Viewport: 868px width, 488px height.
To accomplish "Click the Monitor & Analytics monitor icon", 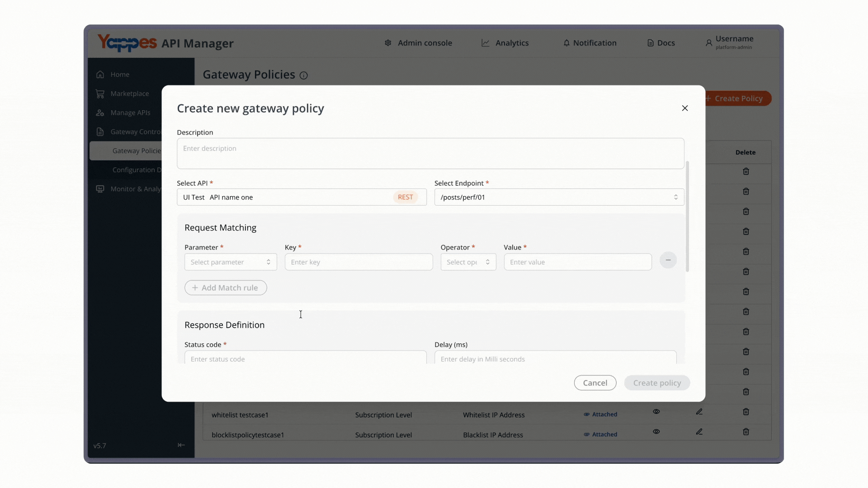I will [100, 189].
